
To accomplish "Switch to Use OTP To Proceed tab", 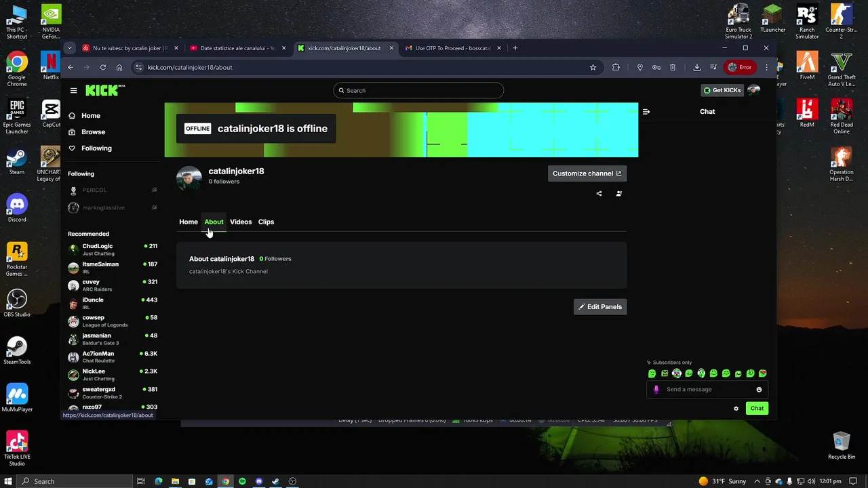I will 453,48.
